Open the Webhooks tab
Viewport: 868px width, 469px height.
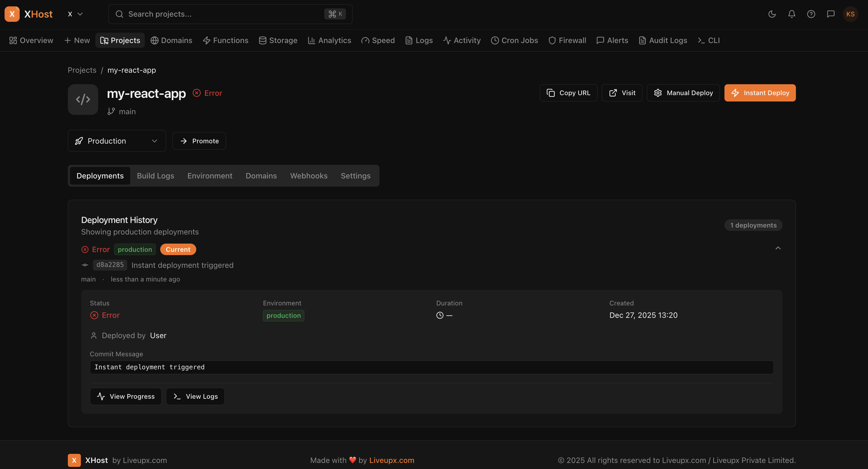pyautogui.click(x=308, y=176)
